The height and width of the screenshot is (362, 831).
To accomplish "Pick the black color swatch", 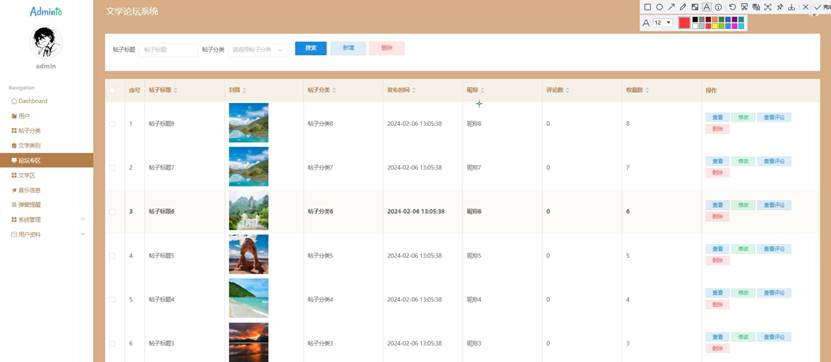I will point(695,20).
